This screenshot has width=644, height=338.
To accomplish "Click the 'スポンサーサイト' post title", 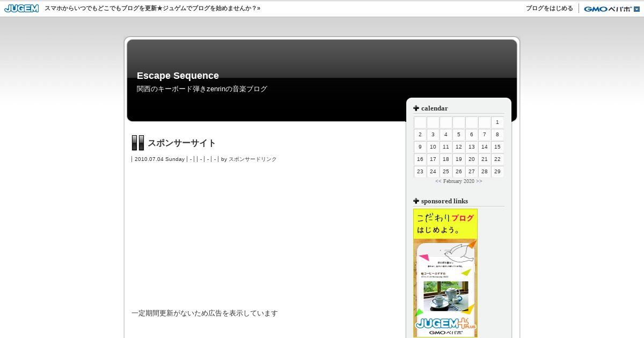I will 181,143.
